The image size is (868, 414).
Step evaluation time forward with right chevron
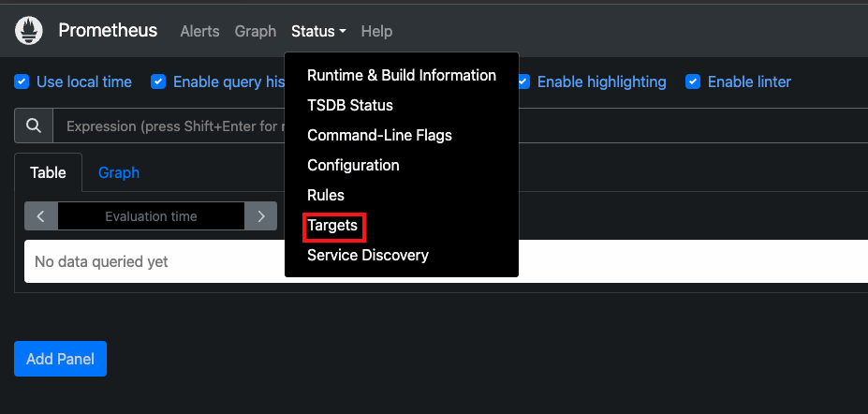260,215
